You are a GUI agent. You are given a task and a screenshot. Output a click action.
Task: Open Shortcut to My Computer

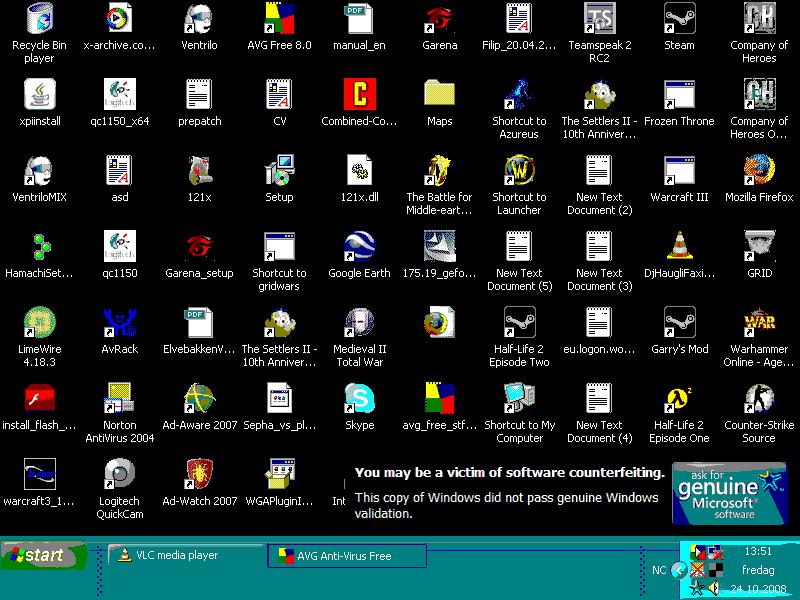[x=519, y=398]
